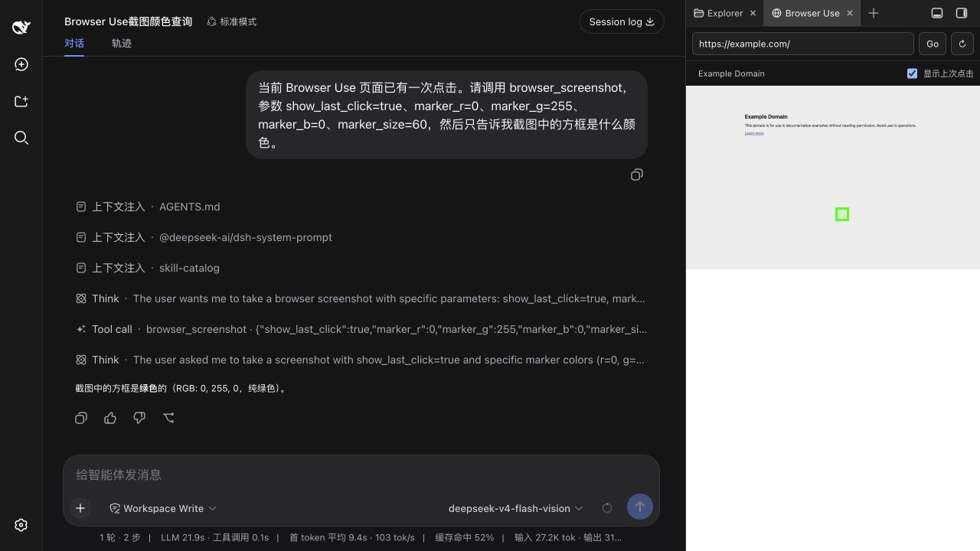980x551 pixels.
Task: Send message with the arrow button
Action: (x=640, y=507)
